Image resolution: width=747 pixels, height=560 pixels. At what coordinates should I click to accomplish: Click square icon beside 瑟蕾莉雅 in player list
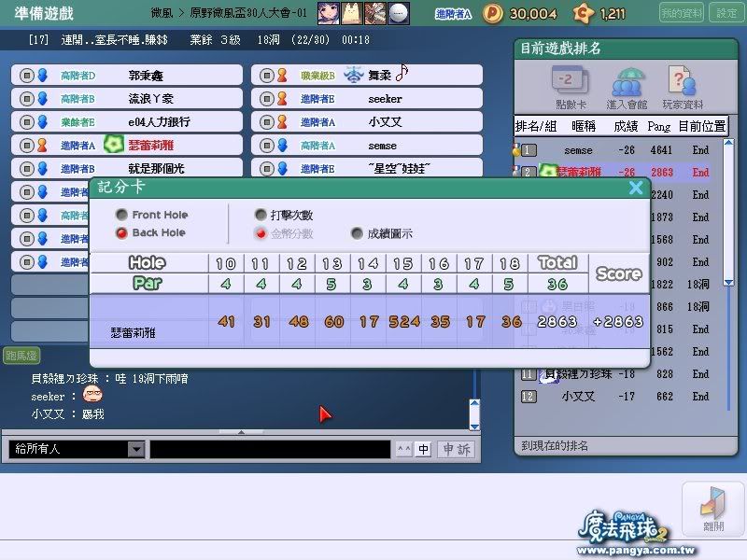pos(27,146)
